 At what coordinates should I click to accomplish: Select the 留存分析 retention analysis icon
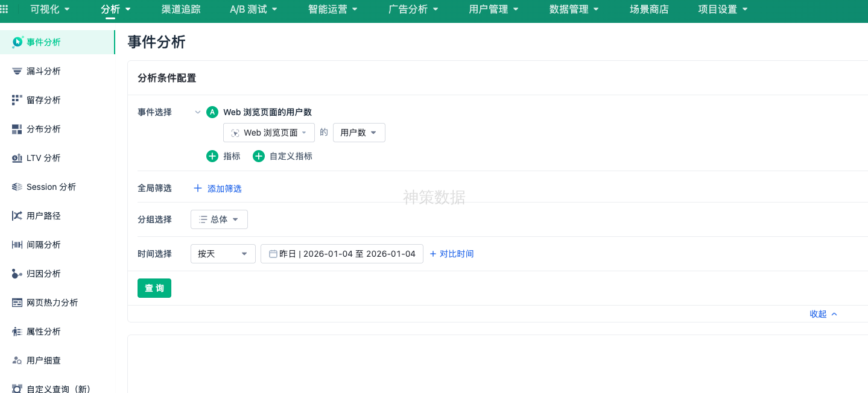point(17,99)
